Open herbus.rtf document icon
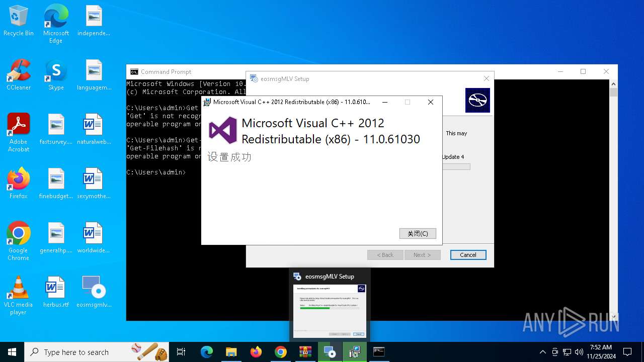 (x=56, y=292)
